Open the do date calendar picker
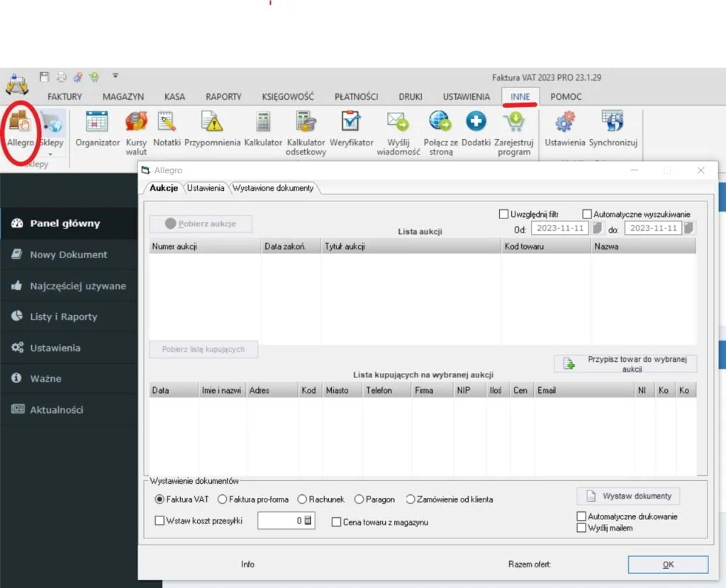726x588 pixels. 689,228
